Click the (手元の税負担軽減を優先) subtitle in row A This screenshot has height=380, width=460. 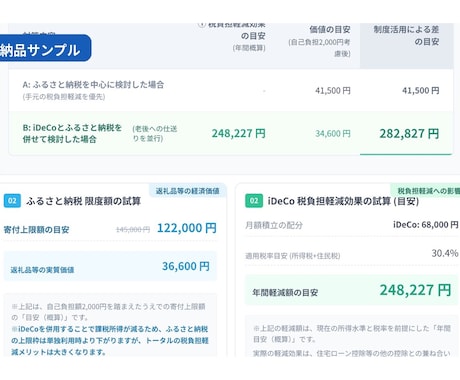64,97
